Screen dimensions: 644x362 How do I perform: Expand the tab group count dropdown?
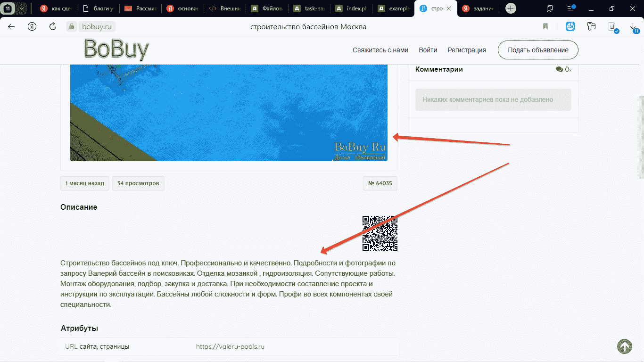(x=21, y=8)
